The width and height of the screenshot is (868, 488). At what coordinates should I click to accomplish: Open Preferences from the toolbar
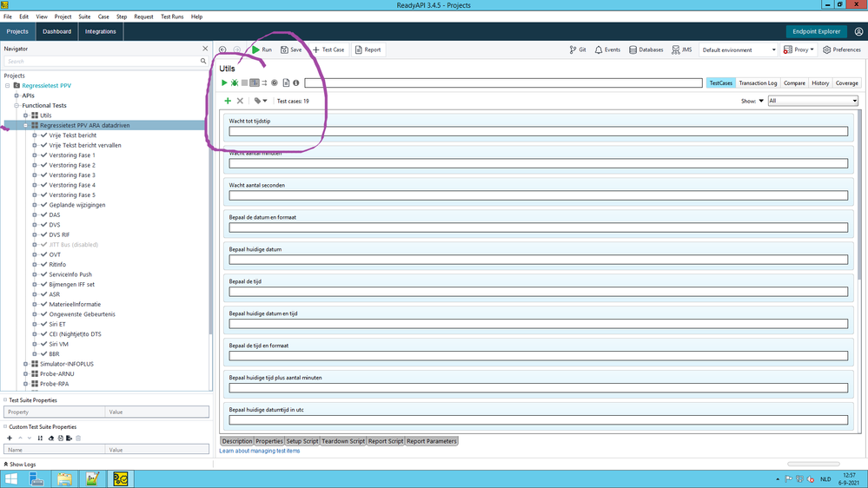click(842, 49)
